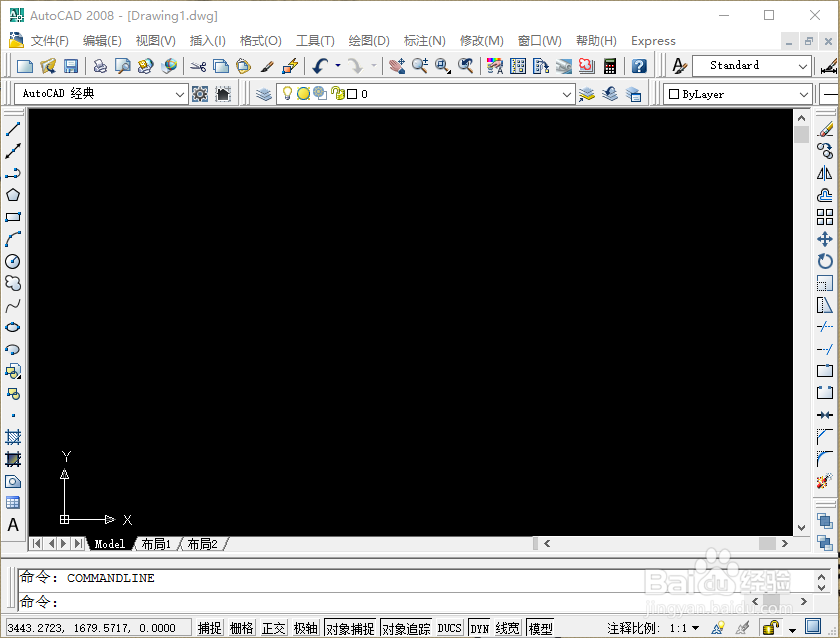840x638 pixels.
Task: Select the Rectangle draw tool
Action: (x=13, y=217)
